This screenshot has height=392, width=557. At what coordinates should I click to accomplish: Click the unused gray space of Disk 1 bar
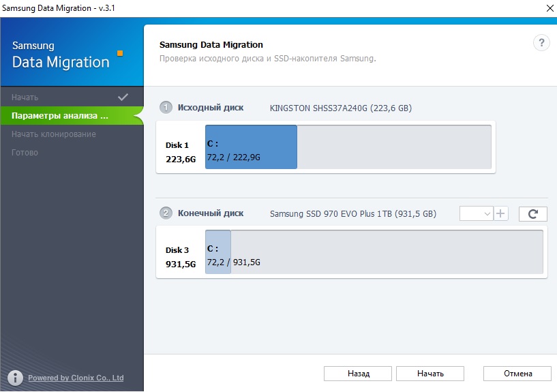click(x=394, y=147)
